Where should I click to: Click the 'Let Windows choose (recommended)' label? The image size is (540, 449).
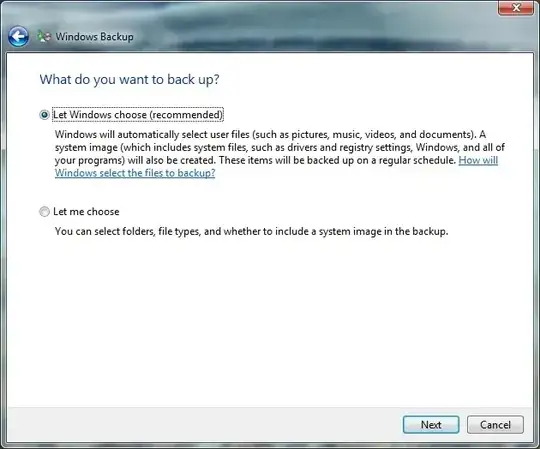click(138, 115)
